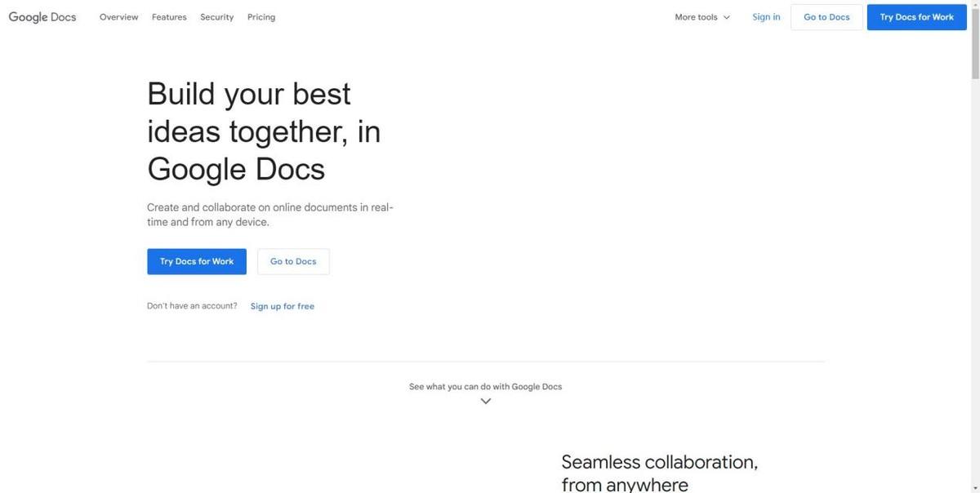Click the "Don't have an account?" text
Viewport: 980px width, 493px height.
192,306
